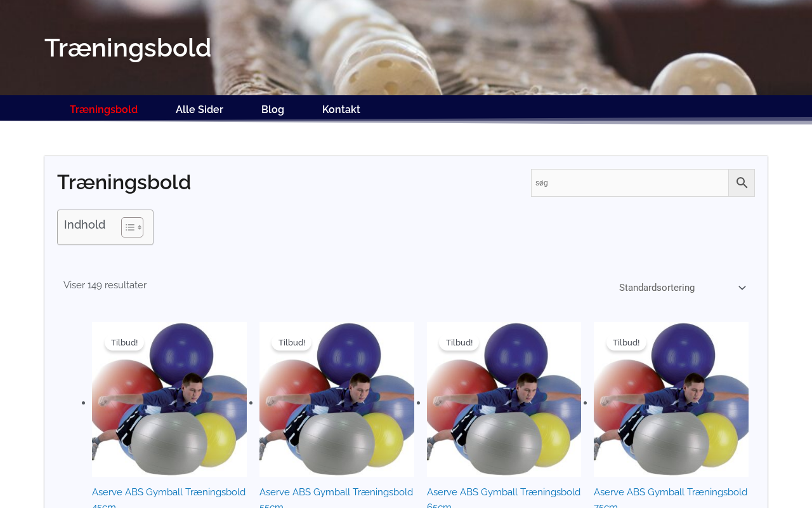Viewport: 812px width, 508px height.
Task: Click the Aserve ABS Gymball Træningsbold 55cm link
Action: (x=336, y=497)
